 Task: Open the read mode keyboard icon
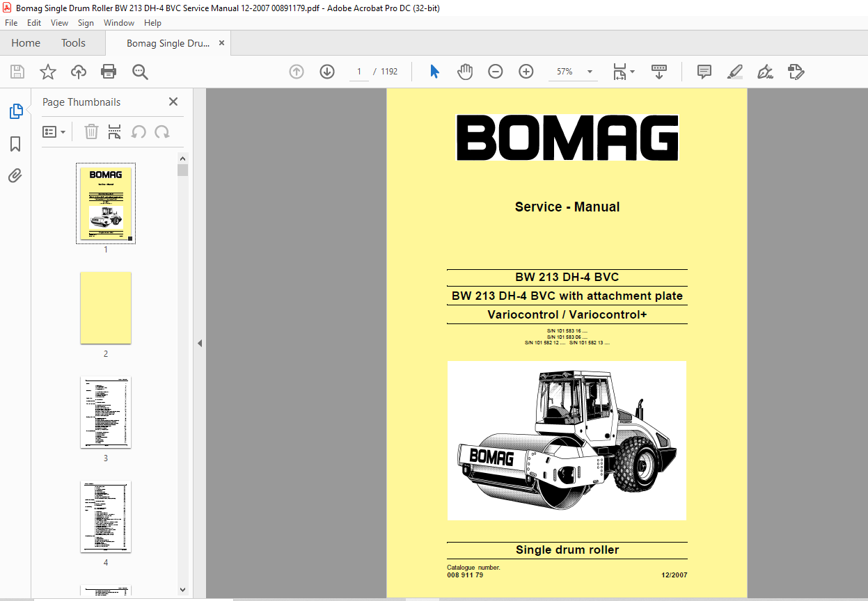(659, 72)
